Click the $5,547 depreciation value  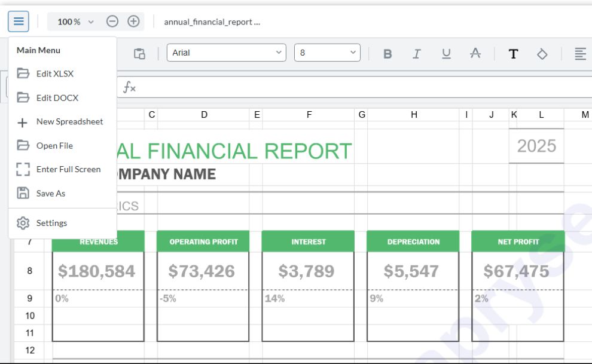pyautogui.click(x=411, y=271)
